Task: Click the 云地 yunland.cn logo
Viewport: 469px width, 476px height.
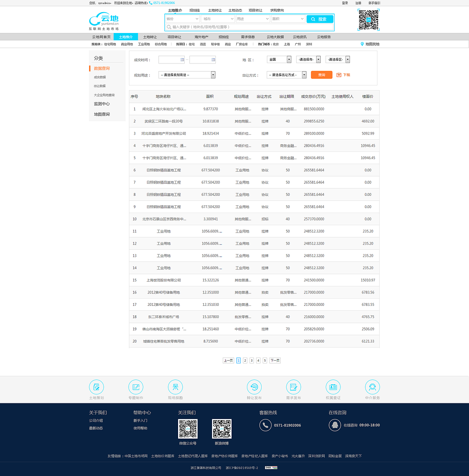Action: 104,21
